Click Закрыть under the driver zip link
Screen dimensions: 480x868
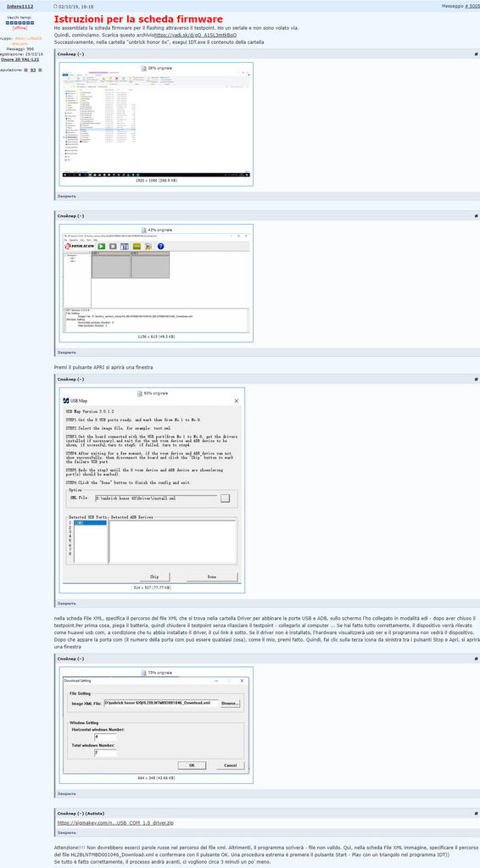point(67,832)
